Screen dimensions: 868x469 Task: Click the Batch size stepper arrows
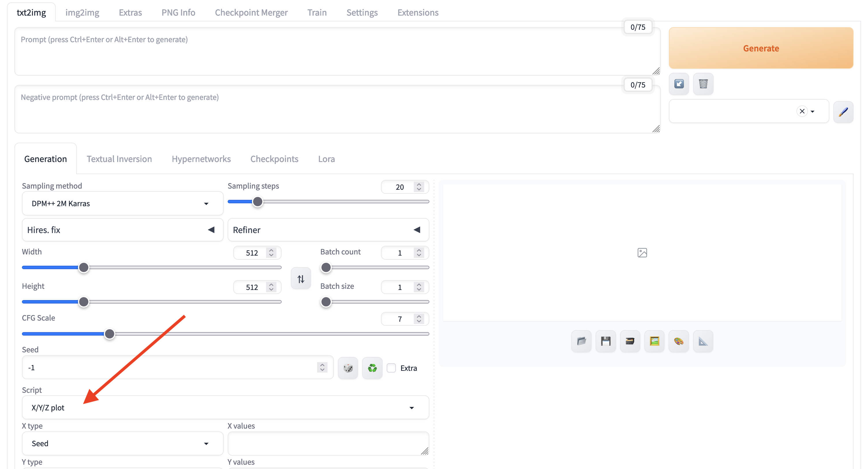[x=419, y=287]
